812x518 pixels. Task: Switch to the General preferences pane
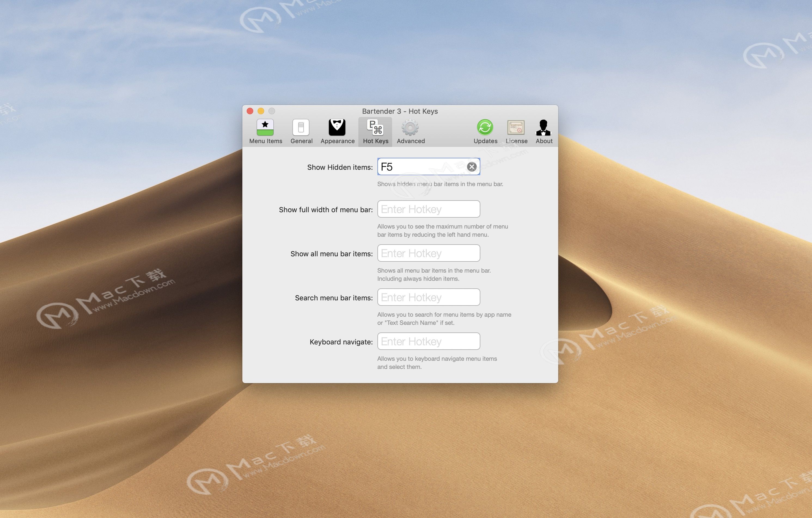coord(301,132)
